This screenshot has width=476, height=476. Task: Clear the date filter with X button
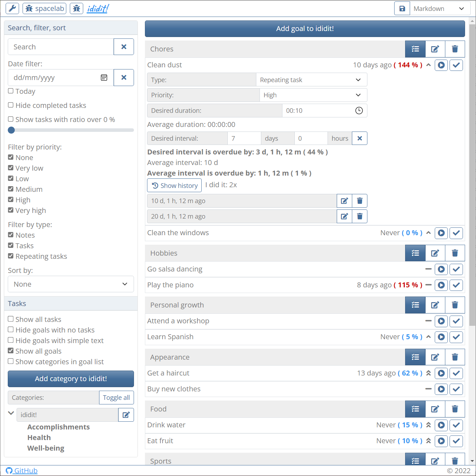pos(124,78)
